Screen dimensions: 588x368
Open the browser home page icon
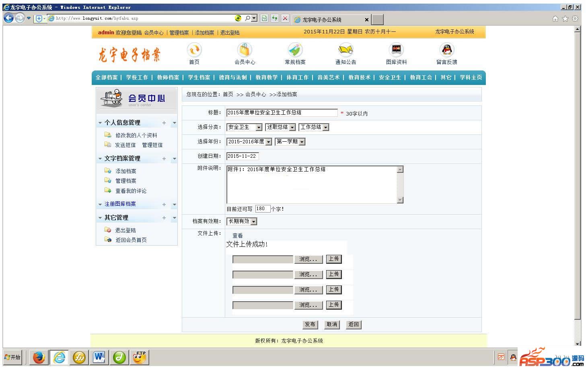(x=555, y=19)
